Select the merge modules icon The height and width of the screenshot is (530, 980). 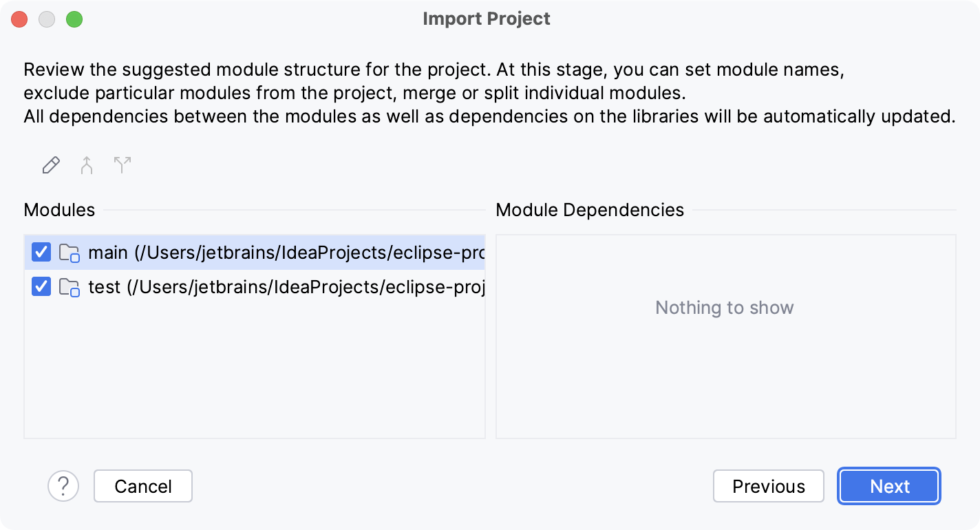point(86,165)
